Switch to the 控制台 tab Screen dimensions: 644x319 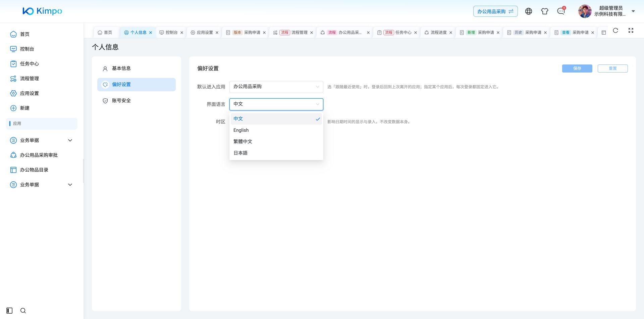point(171,33)
